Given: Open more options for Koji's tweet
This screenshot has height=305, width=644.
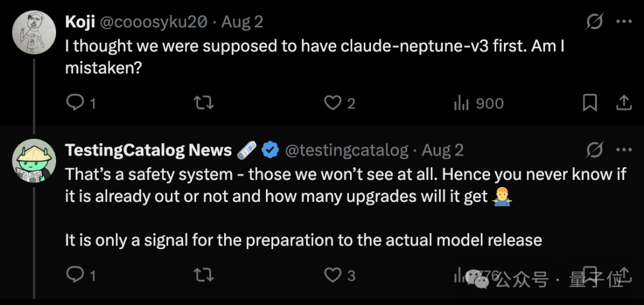Looking at the screenshot, I should click(x=624, y=22).
